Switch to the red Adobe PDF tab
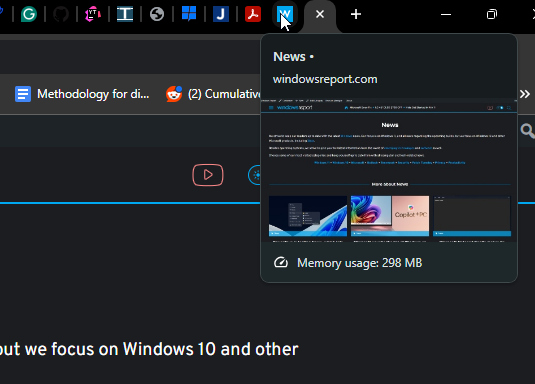Viewport: 535px width, 384px height. tap(253, 14)
